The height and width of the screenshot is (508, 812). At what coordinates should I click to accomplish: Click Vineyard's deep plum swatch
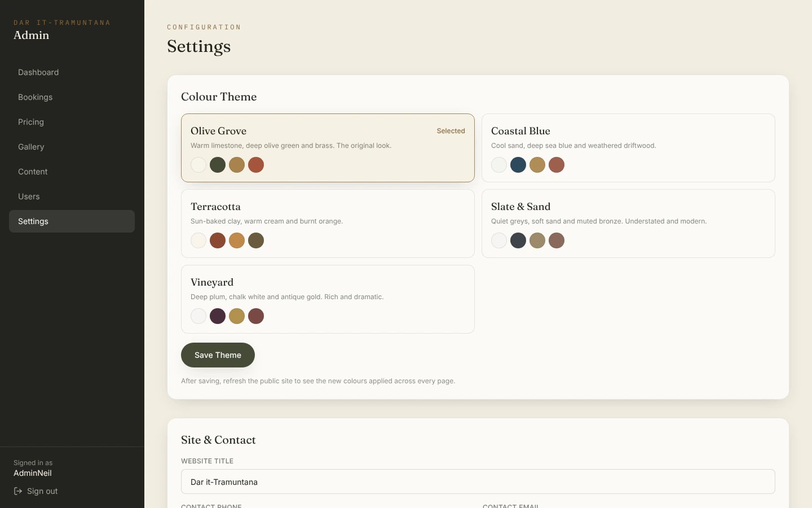coord(218,316)
